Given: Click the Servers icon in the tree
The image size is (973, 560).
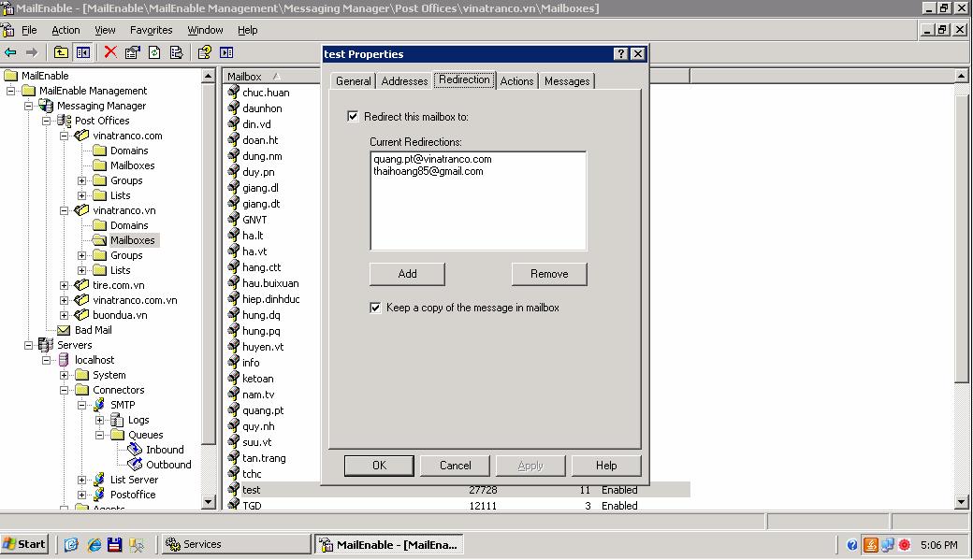Looking at the screenshot, I should coord(46,345).
